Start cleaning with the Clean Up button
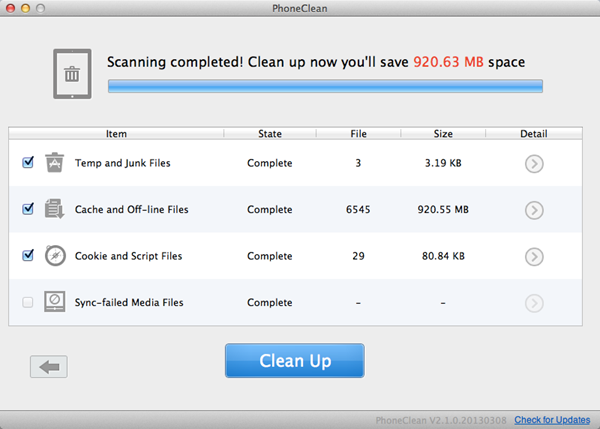This screenshot has width=600, height=429. pos(295,360)
